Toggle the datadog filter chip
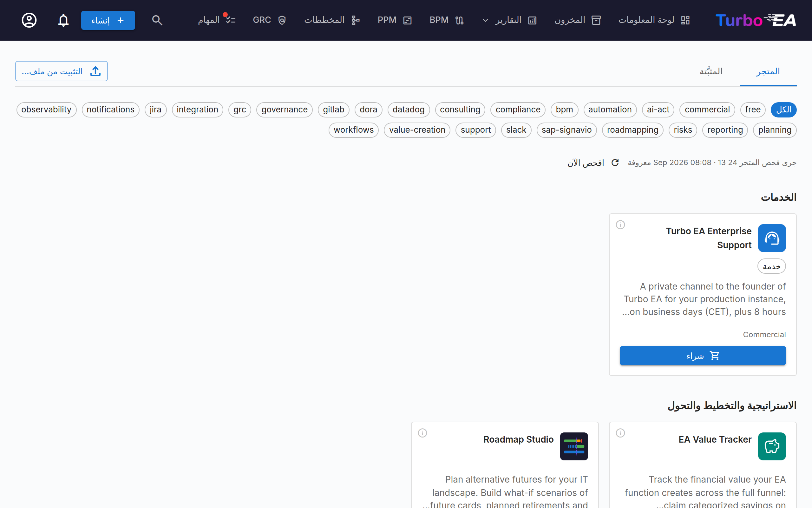Image resolution: width=812 pixels, height=508 pixels. pos(408,110)
